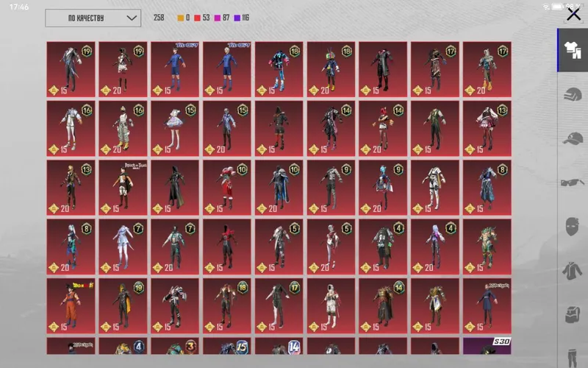588x368 pixels.
Task: Click the sort dropdown chevron arrow
Action: 132,18
